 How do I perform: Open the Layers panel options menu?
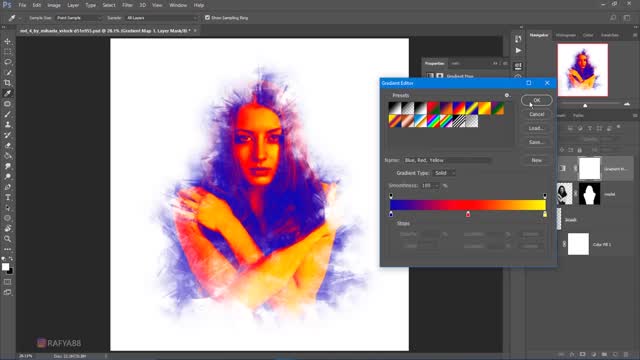point(635,116)
